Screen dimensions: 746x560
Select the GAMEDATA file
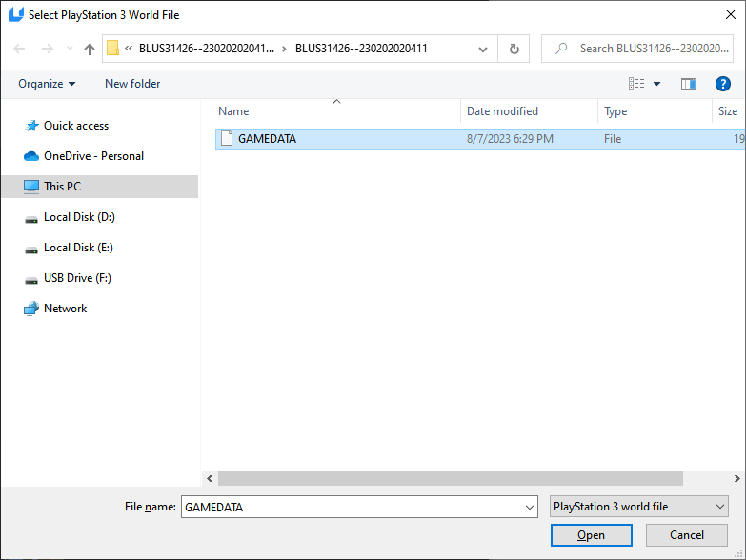pos(480,139)
